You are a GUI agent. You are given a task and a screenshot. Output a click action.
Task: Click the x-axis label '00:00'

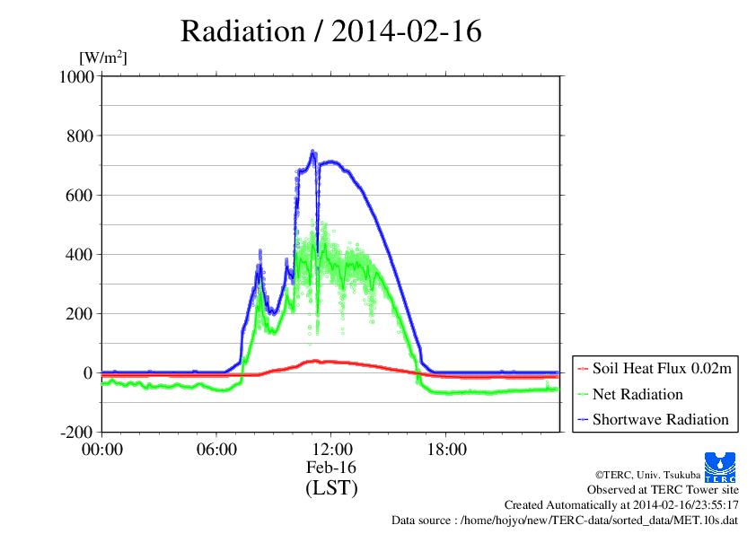coord(102,450)
